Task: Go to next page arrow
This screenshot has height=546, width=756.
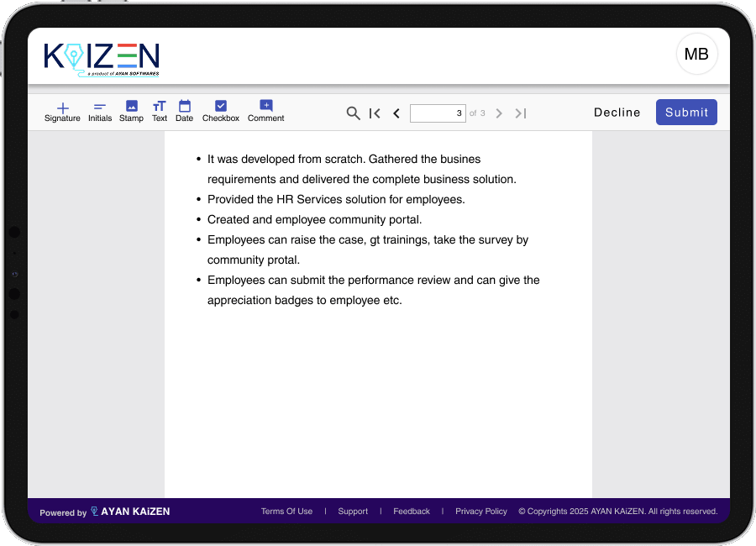Action: click(499, 113)
